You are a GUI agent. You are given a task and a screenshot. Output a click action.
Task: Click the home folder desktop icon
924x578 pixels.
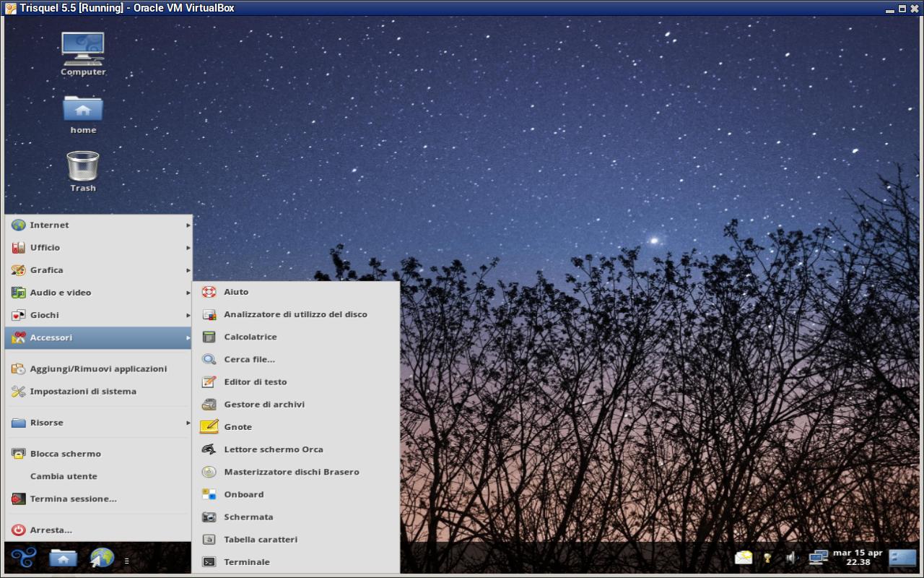(83, 110)
